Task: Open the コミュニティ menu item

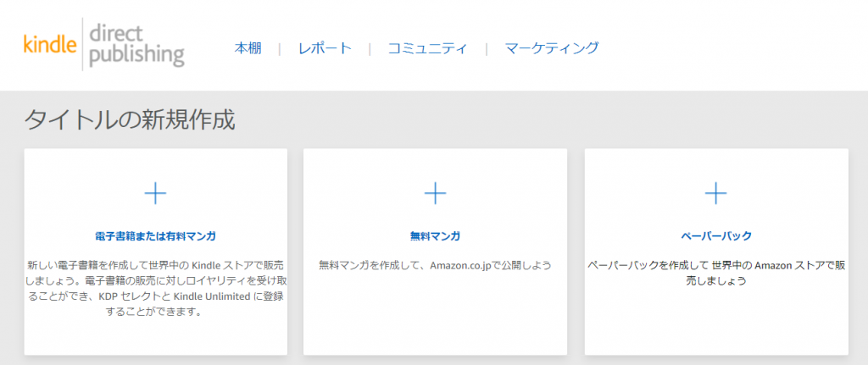Action: 427,48
